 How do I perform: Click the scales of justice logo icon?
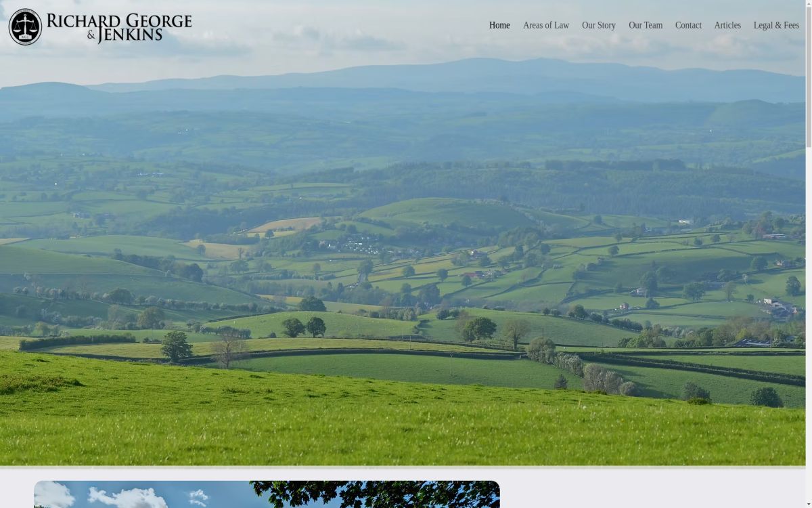(x=25, y=26)
